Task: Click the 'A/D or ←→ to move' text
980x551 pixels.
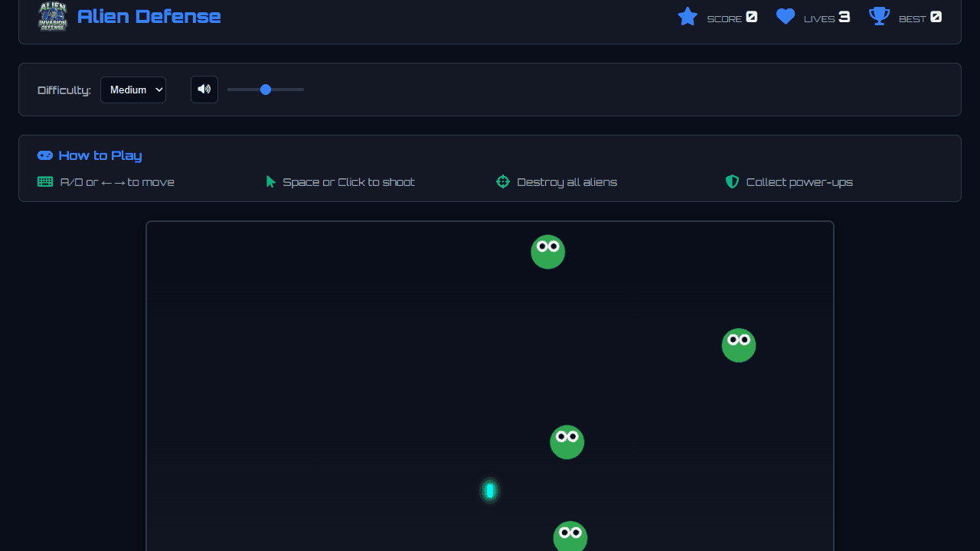Action: (x=117, y=182)
